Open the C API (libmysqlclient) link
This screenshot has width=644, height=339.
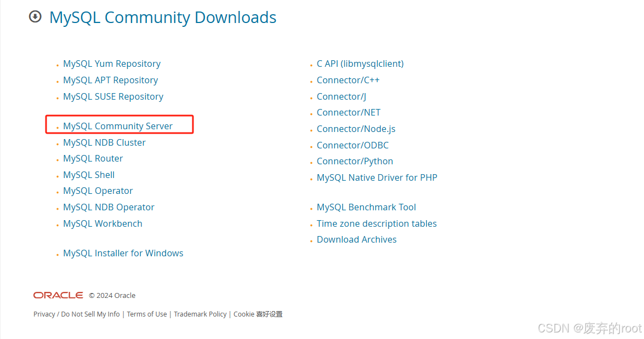pyautogui.click(x=360, y=64)
